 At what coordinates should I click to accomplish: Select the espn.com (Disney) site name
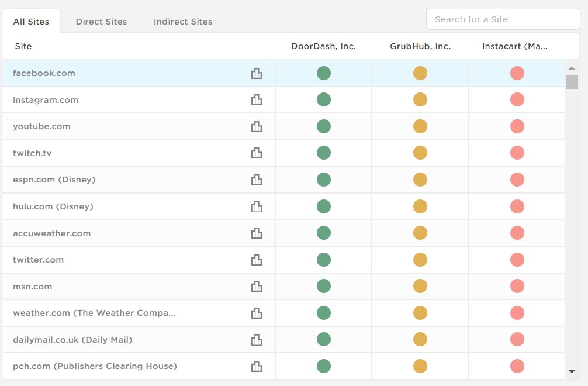pyautogui.click(x=54, y=180)
